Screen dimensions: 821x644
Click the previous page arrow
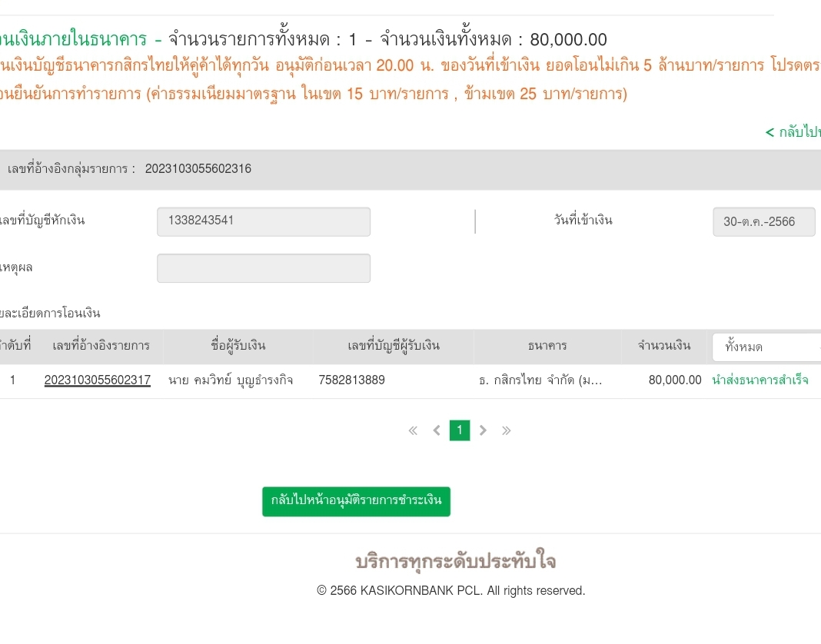tap(437, 431)
